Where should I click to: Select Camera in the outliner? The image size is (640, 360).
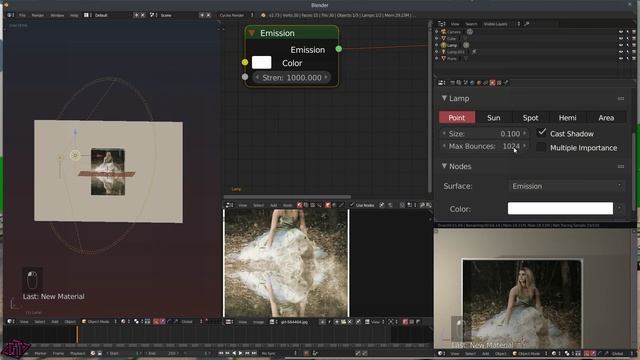pos(454,32)
